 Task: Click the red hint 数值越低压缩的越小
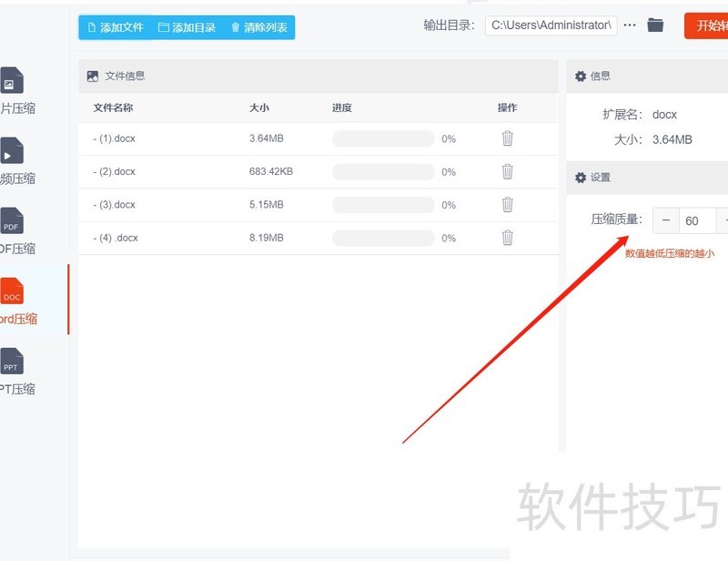[x=670, y=253]
